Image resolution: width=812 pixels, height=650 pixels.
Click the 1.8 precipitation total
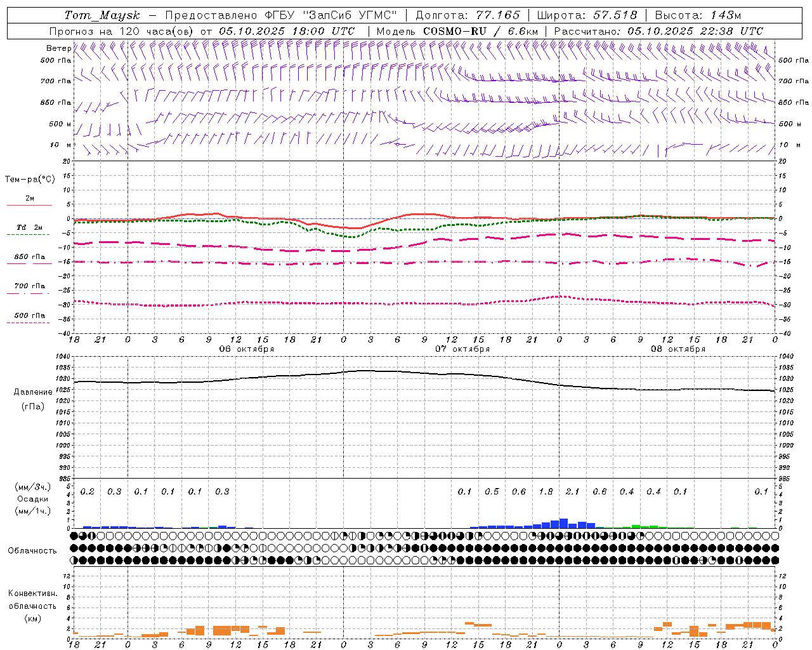[546, 491]
